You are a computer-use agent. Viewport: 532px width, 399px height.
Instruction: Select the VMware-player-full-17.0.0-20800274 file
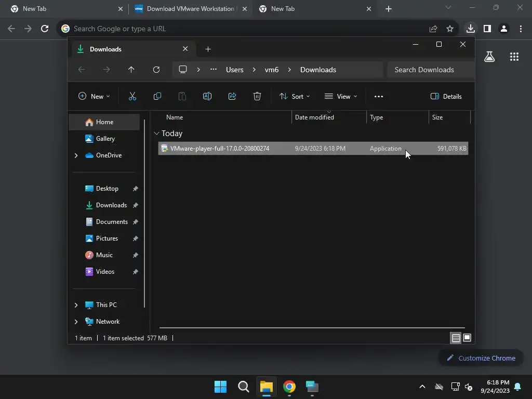[x=313, y=149]
